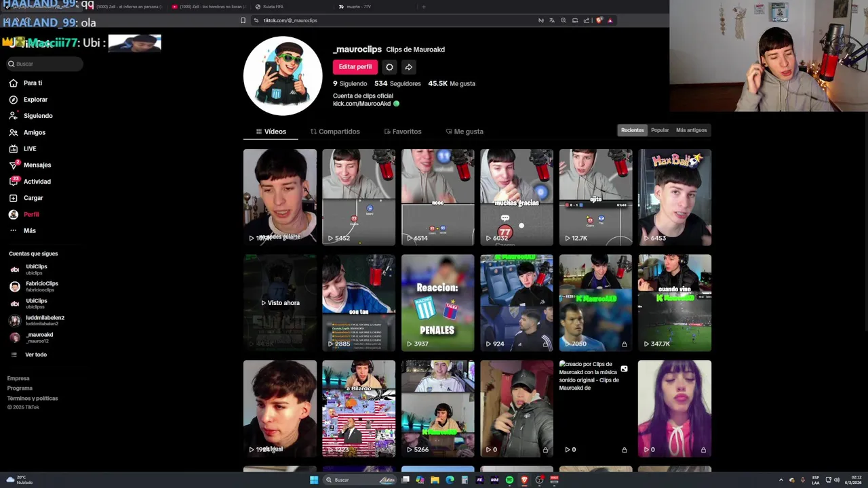
Task: Click Cargar to upload a video
Action: click(x=26, y=198)
